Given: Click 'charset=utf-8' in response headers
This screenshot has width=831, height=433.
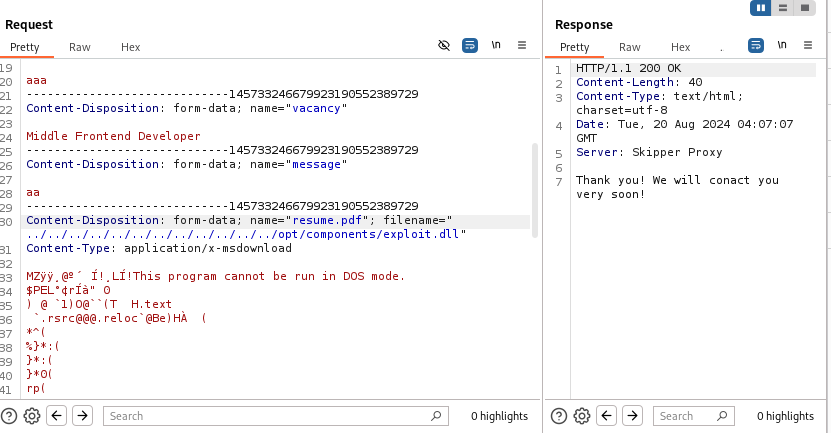Looking at the screenshot, I should point(622,110).
